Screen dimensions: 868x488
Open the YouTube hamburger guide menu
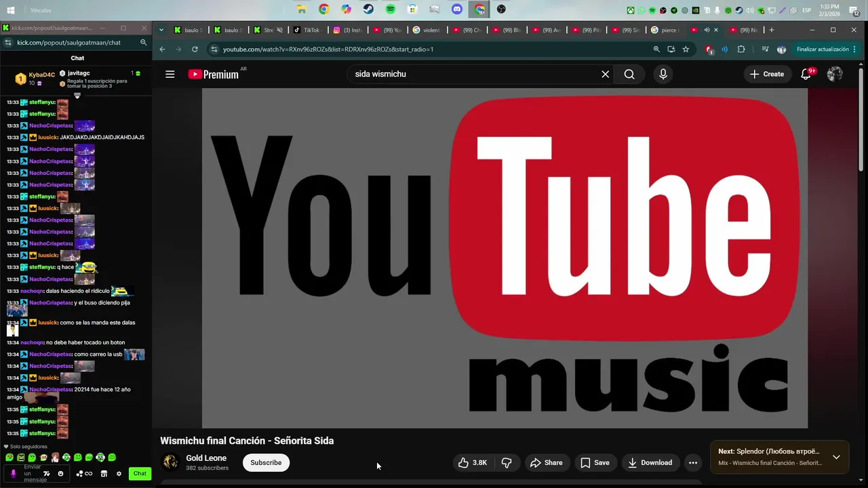pyautogui.click(x=170, y=75)
